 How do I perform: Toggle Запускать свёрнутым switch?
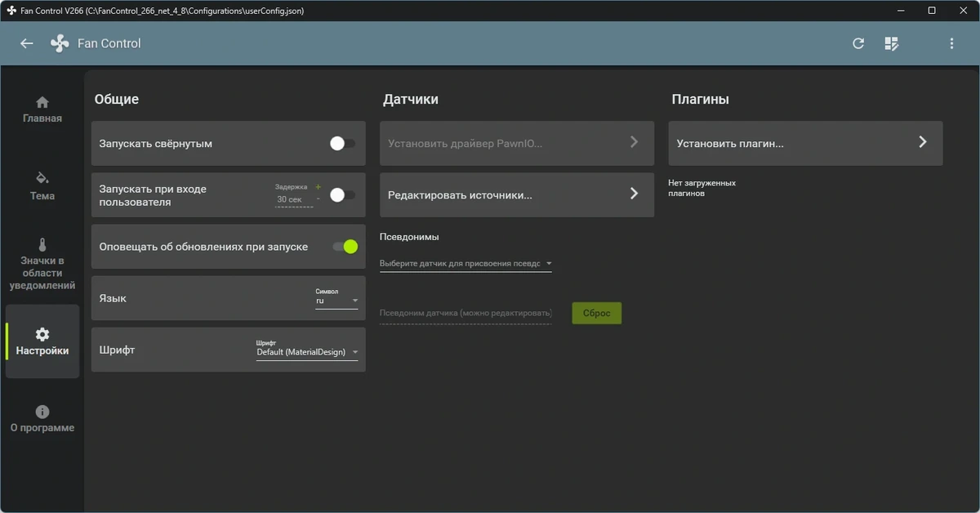(342, 143)
